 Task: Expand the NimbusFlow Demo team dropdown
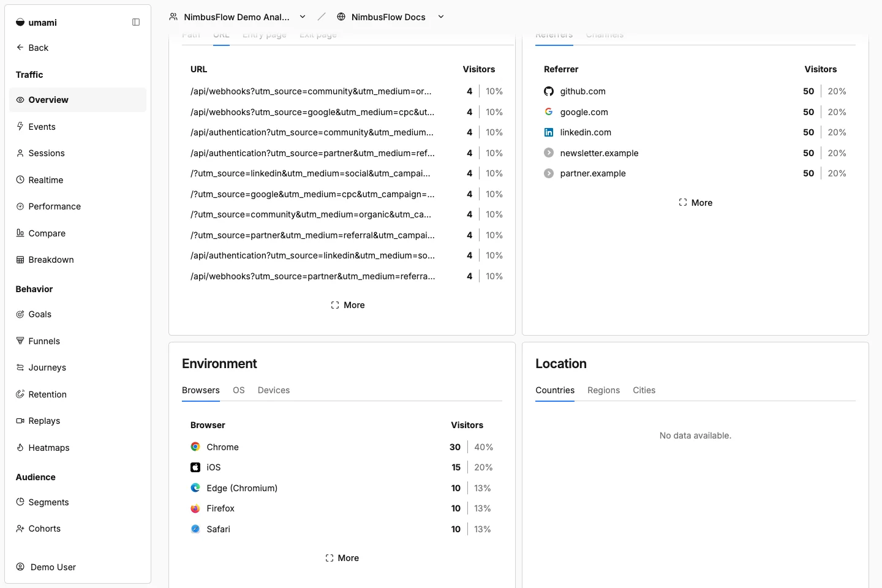303,17
